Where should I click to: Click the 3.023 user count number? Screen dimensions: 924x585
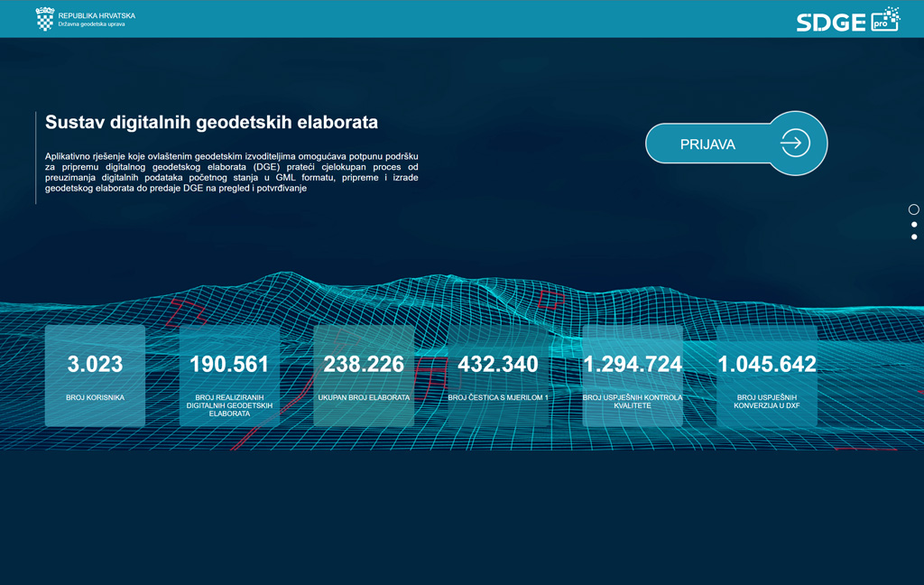click(x=95, y=364)
